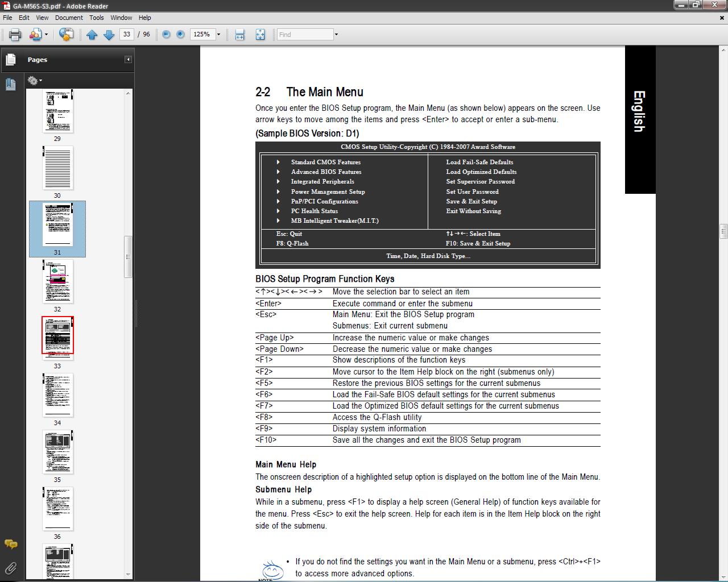Image resolution: width=728 pixels, height=582 pixels.
Task: Click the Print icon in toolbar
Action: (15, 35)
